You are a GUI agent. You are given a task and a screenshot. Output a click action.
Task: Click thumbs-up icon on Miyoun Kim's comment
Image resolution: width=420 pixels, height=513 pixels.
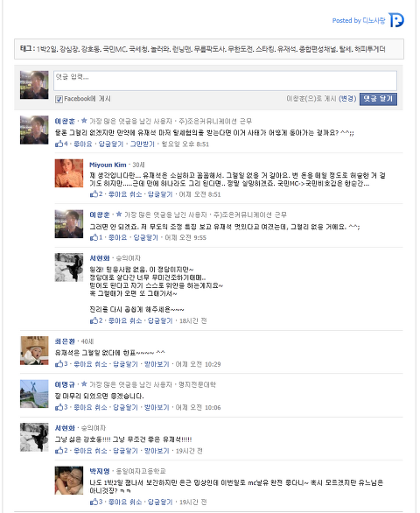pos(94,194)
